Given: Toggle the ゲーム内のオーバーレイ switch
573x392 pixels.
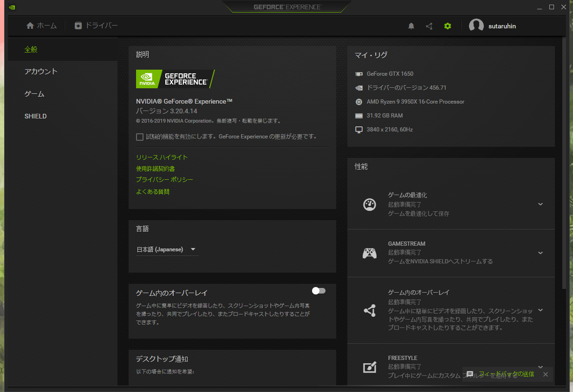Looking at the screenshot, I should (319, 291).
